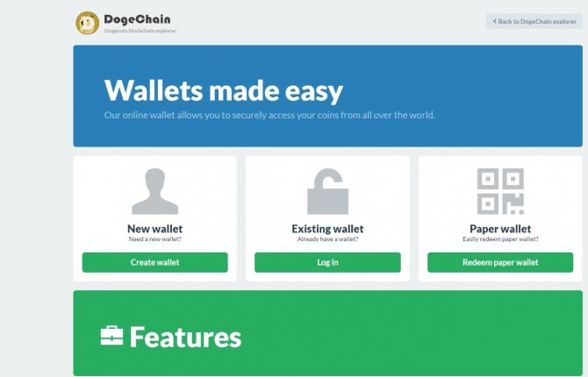
Task: Select the Existing wallet heading
Action: coord(327,229)
